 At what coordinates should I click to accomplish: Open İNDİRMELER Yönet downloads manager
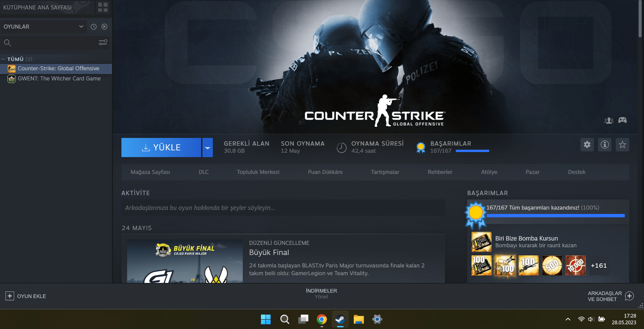pyautogui.click(x=321, y=293)
